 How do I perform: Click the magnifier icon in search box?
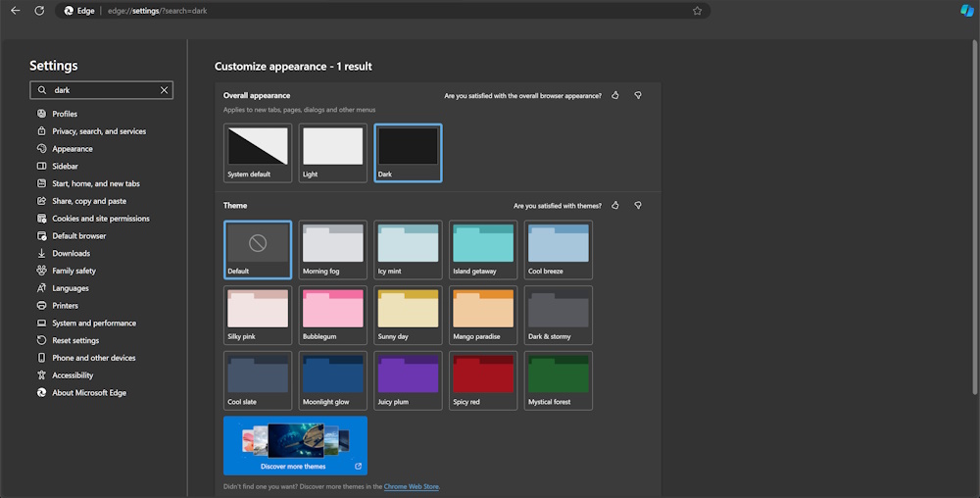[x=42, y=90]
